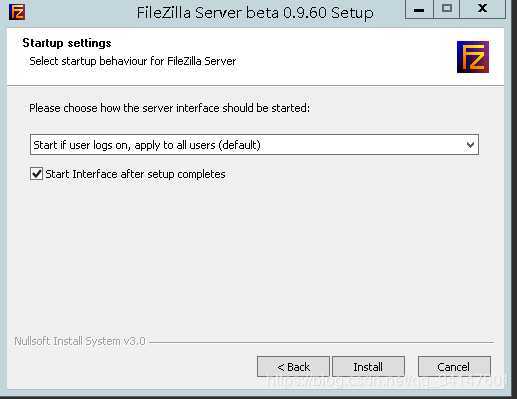Click the 'Start Interface after setup completes' label
Viewport: 517px width, 399px height.
tap(135, 174)
